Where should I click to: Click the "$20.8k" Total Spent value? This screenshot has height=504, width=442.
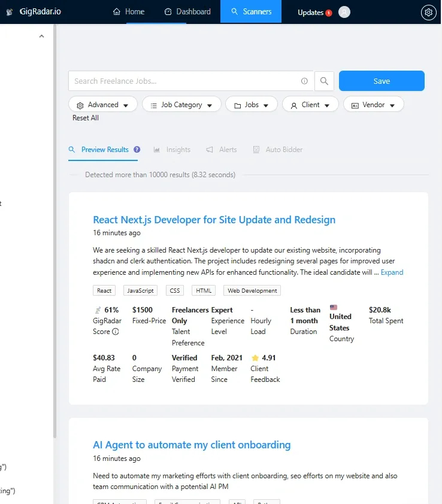380,310
